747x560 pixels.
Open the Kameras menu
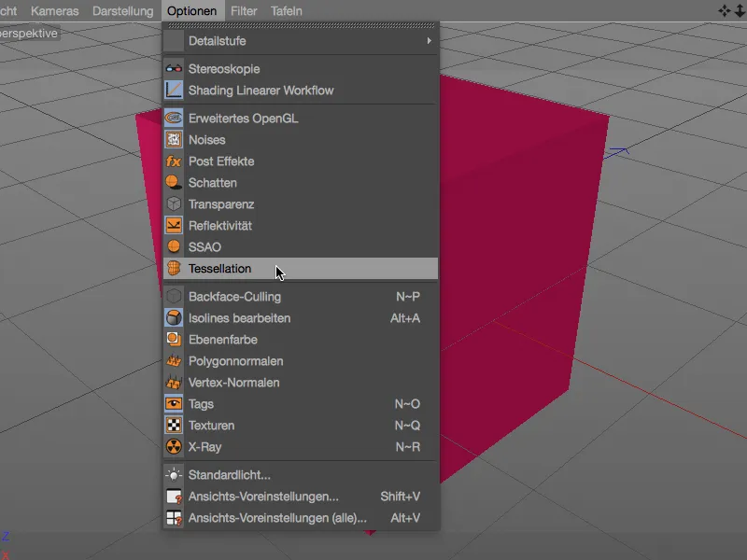click(x=55, y=11)
